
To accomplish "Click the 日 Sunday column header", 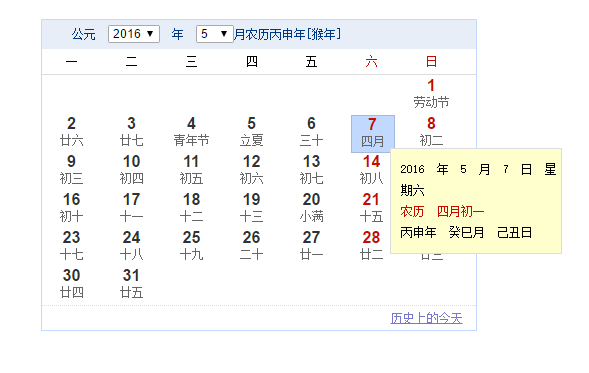I will click(x=431, y=61).
